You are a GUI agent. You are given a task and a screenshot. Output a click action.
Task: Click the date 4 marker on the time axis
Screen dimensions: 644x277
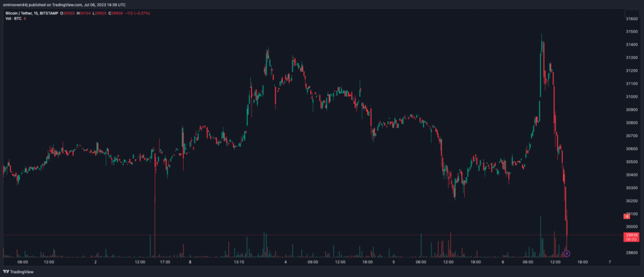point(286,262)
